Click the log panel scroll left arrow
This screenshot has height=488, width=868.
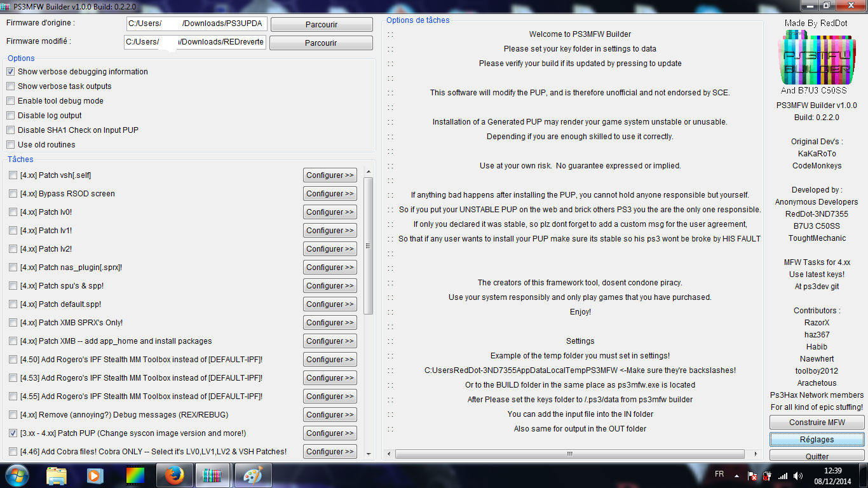coord(389,454)
